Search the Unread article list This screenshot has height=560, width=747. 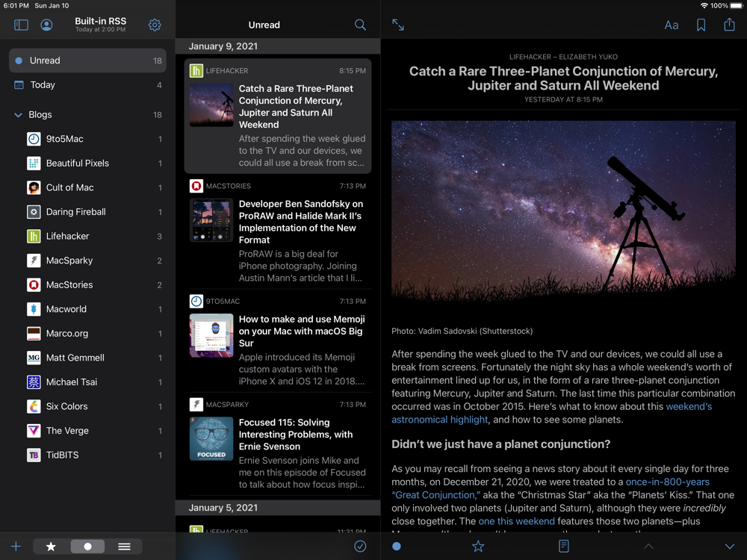coord(360,25)
